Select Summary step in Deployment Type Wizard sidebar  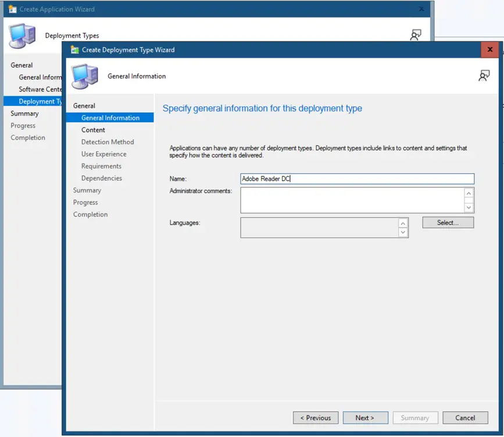click(x=87, y=190)
